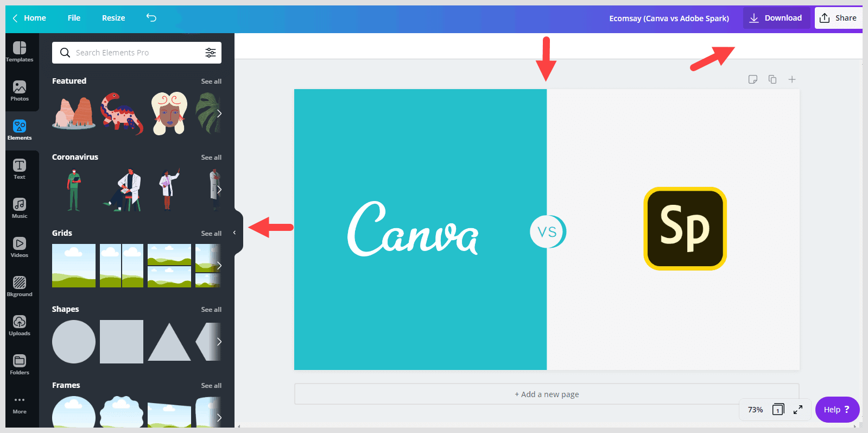Viewport: 868px width, 433px height.
Task: Select the VS circle badge
Action: point(548,232)
